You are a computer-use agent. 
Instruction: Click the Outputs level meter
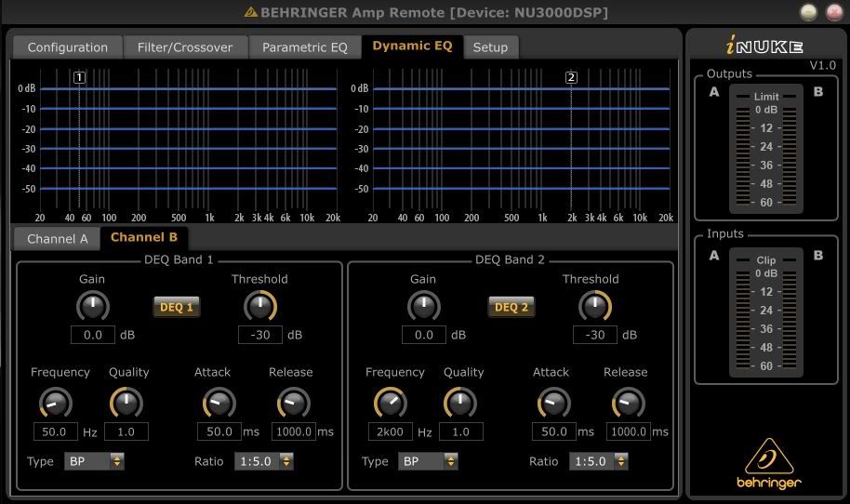point(766,149)
